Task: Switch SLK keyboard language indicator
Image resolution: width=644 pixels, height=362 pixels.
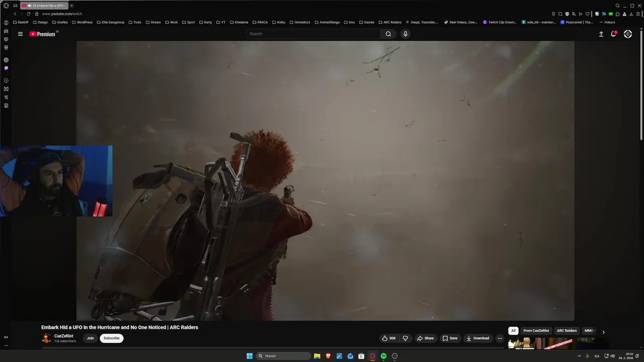Action: coord(597,356)
